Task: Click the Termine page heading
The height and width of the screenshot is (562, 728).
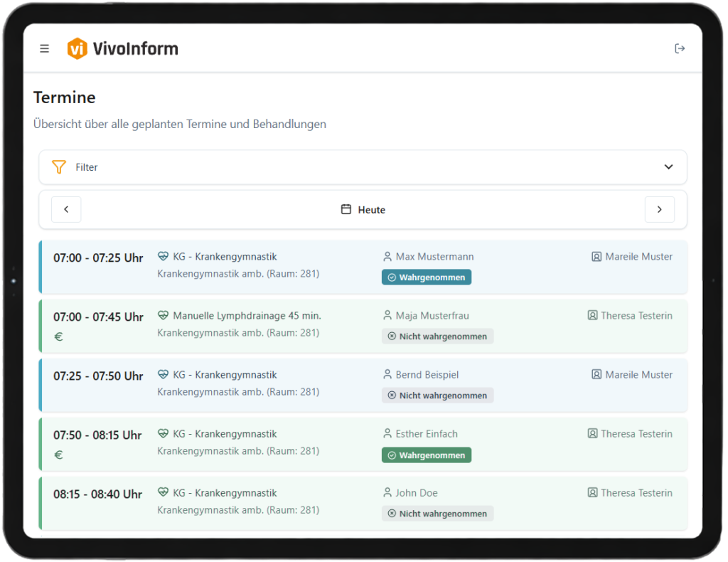Action: coord(65,97)
